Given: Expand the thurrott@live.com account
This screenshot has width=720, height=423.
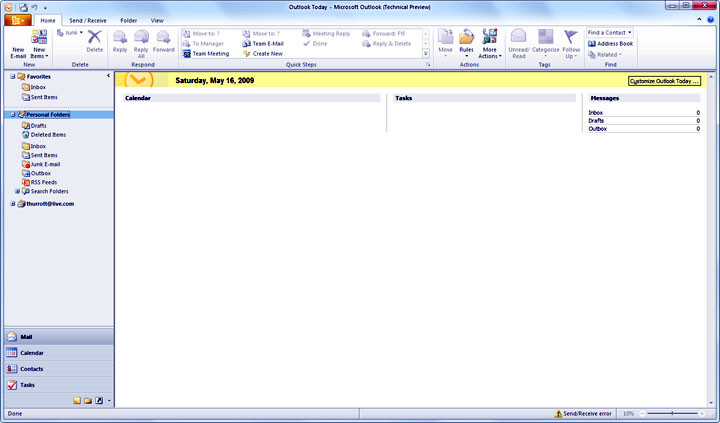Looking at the screenshot, I should pos(13,204).
